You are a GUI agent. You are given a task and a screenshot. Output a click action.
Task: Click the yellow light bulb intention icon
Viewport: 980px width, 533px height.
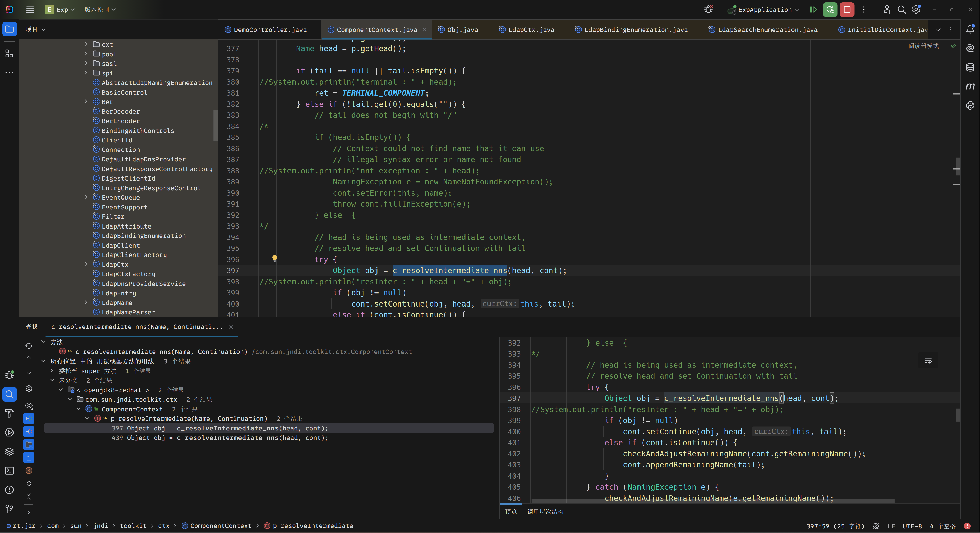[274, 259]
